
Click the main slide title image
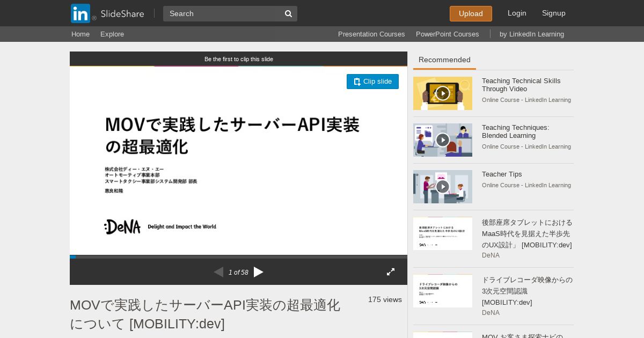tap(238, 160)
